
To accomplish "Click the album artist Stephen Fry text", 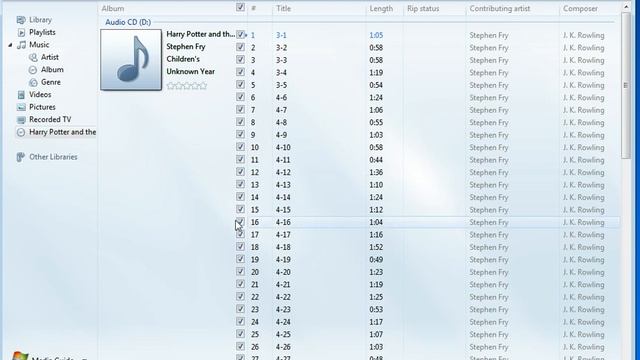I will [x=186, y=47].
